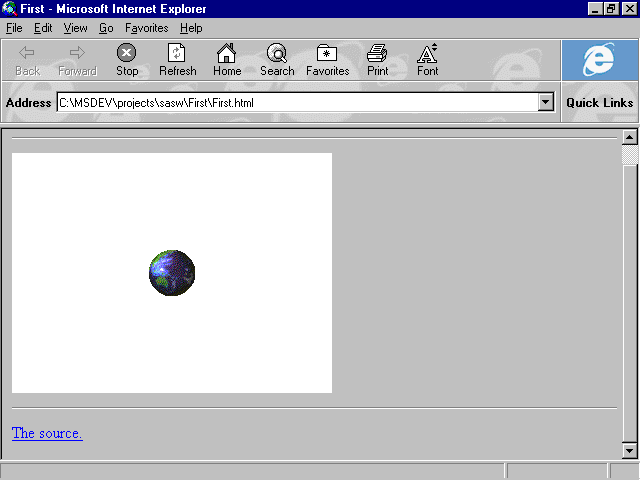Stop loading with the Stop button
Image resolution: width=640 pixels, height=480 pixels.
coord(127,60)
